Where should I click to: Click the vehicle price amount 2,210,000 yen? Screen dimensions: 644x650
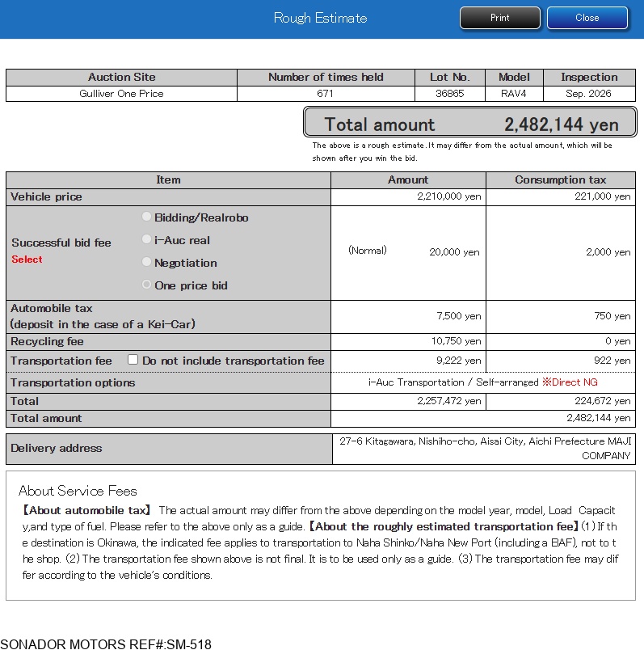point(448,196)
